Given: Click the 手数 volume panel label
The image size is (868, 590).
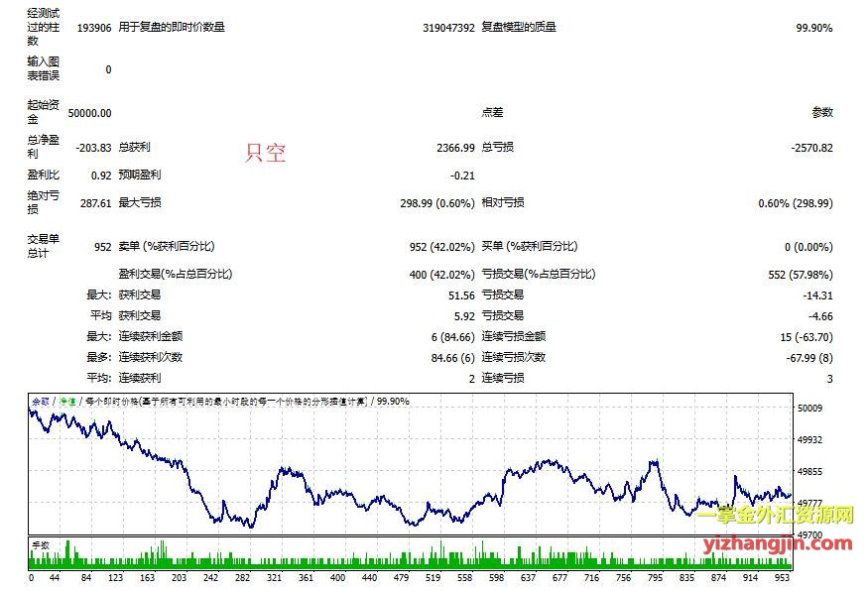Looking at the screenshot, I should 41,544.
